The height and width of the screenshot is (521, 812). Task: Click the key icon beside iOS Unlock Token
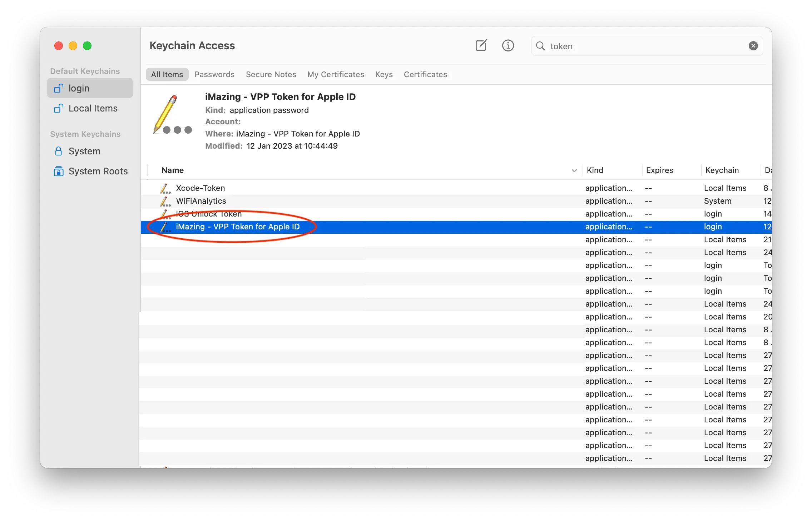[x=165, y=214]
